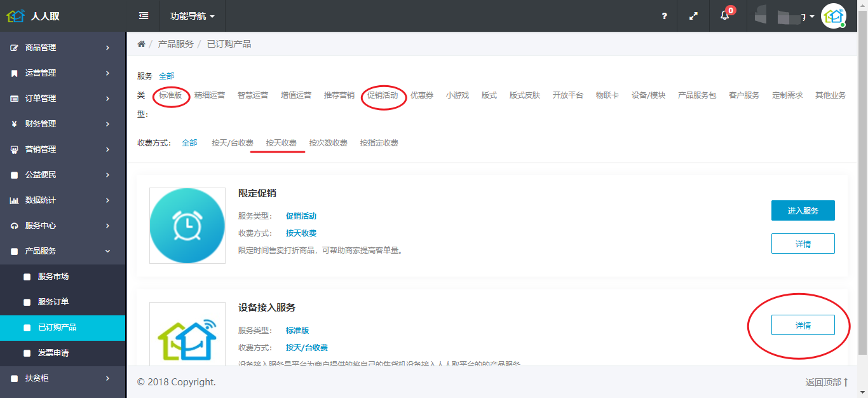Click the 人人取 logo icon
The image size is (868, 398).
[x=15, y=16]
